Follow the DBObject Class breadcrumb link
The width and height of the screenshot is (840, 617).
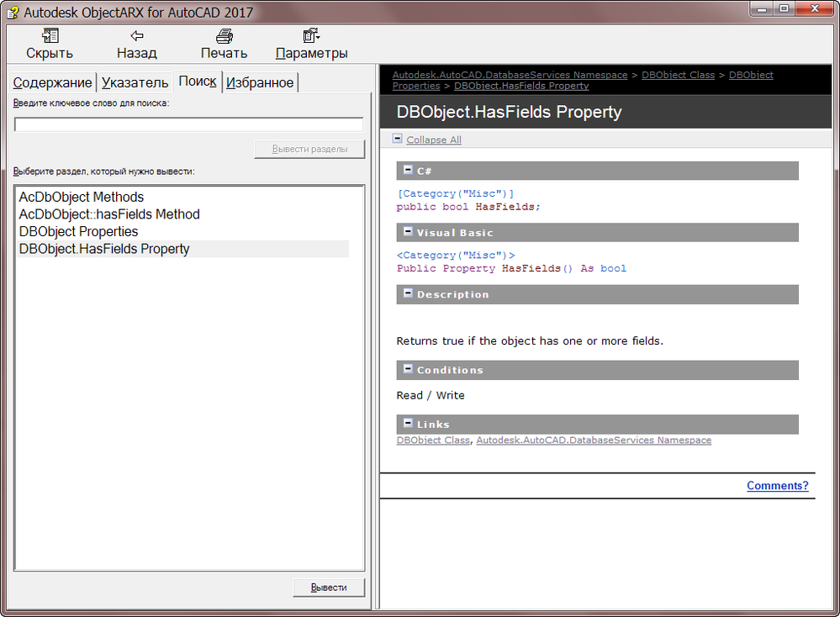pos(679,75)
